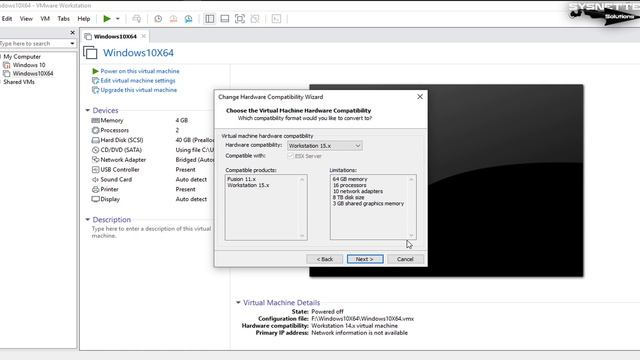Click the Next button in wizard
The width and height of the screenshot is (640, 360).
click(x=365, y=259)
